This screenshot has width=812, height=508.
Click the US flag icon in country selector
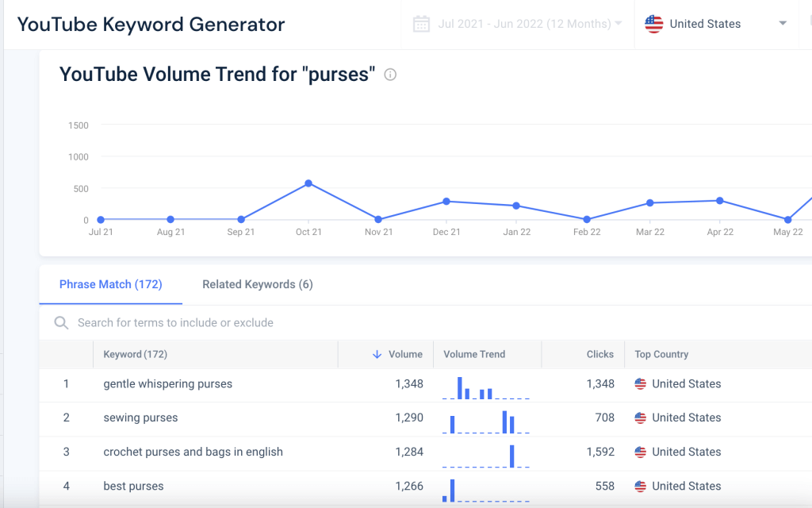pyautogui.click(x=653, y=24)
